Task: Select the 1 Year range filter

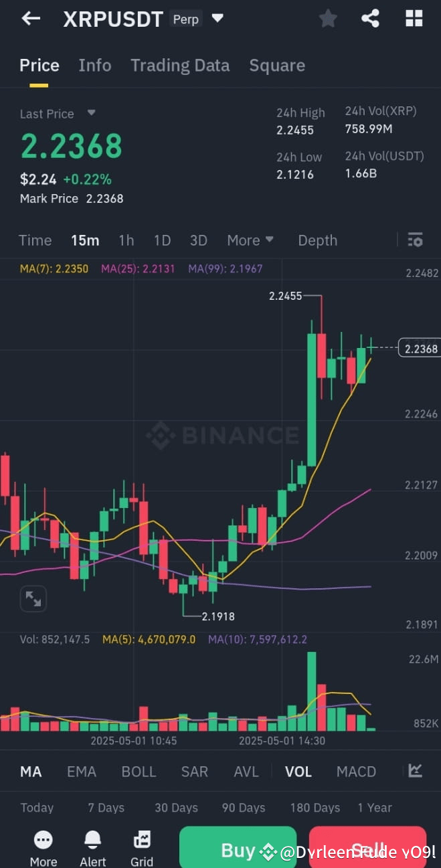Action: coord(375,808)
